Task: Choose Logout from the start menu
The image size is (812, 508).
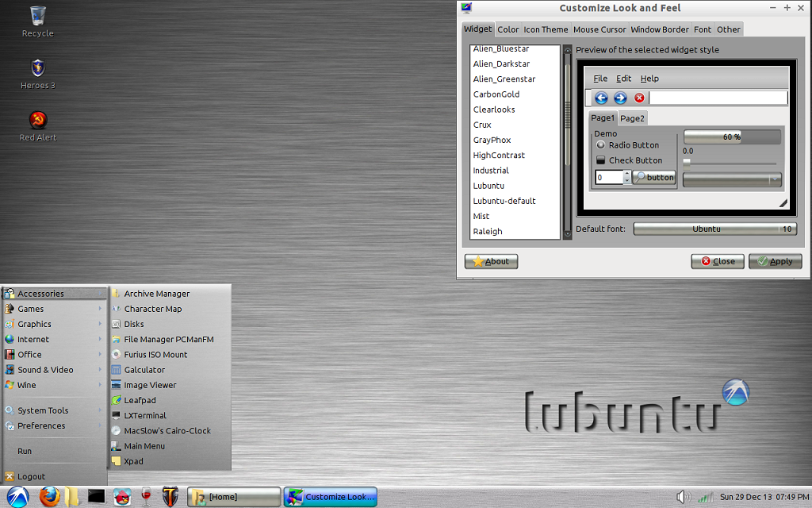Action: coord(54,476)
